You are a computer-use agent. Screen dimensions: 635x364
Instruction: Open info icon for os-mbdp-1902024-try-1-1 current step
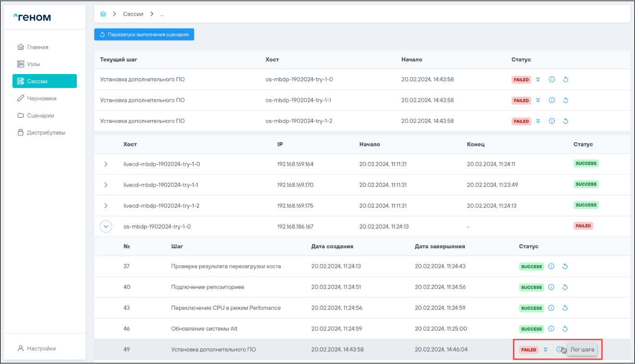tap(552, 100)
